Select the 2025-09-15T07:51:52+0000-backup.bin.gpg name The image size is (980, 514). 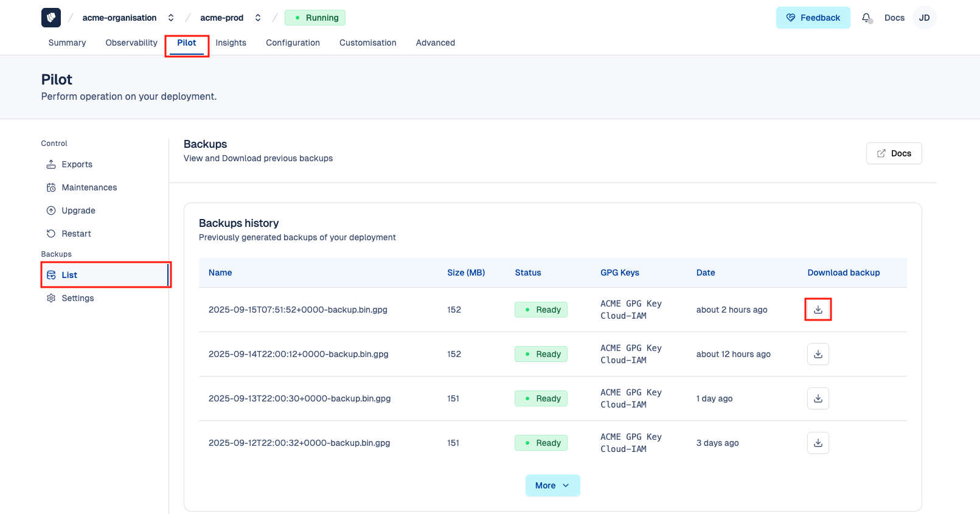(298, 310)
